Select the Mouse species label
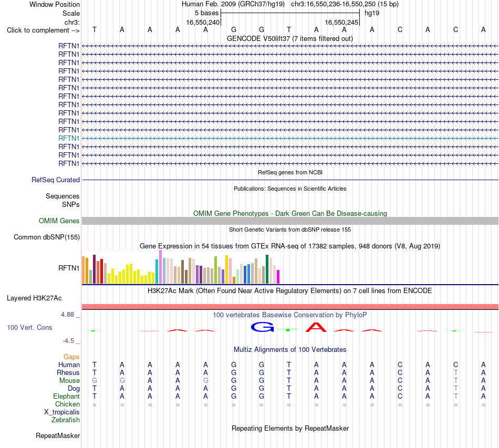 pyautogui.click(x=69, y=381)
